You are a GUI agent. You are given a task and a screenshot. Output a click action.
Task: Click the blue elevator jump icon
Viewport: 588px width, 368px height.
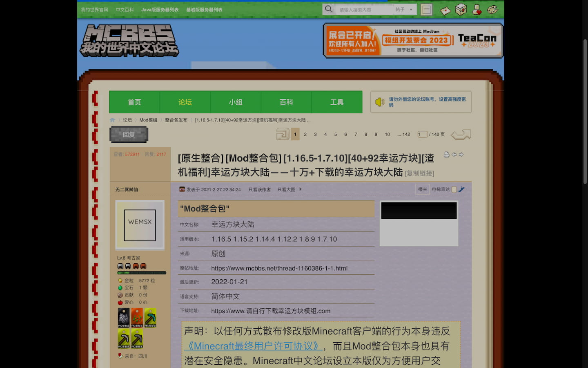coord(461,189)
